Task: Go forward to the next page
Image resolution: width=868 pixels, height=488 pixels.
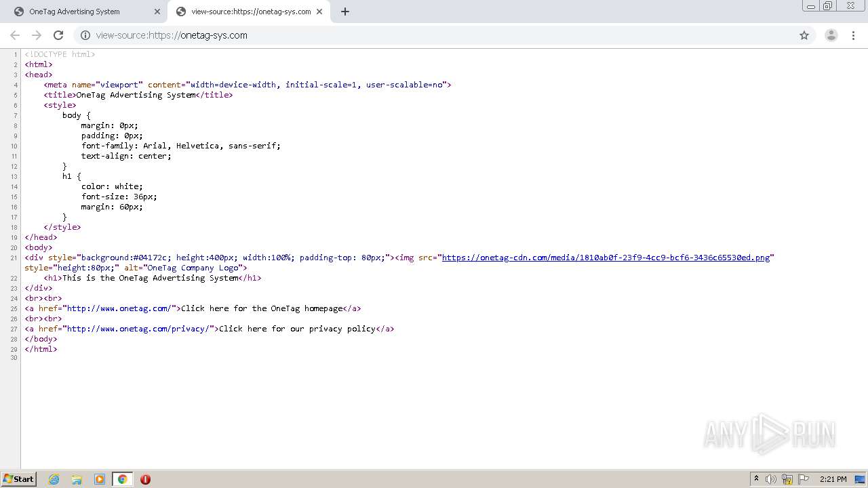Action: click(x=37, y=35)
